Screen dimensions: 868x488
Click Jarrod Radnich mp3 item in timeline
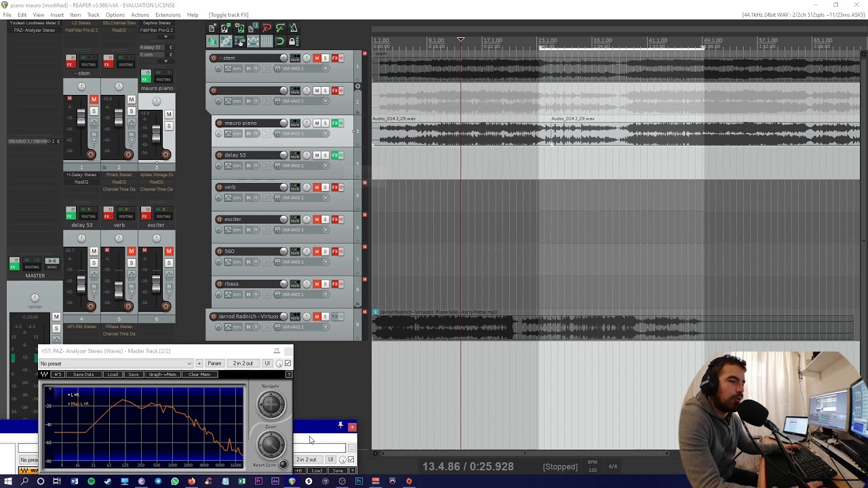[x=614, y=325]
